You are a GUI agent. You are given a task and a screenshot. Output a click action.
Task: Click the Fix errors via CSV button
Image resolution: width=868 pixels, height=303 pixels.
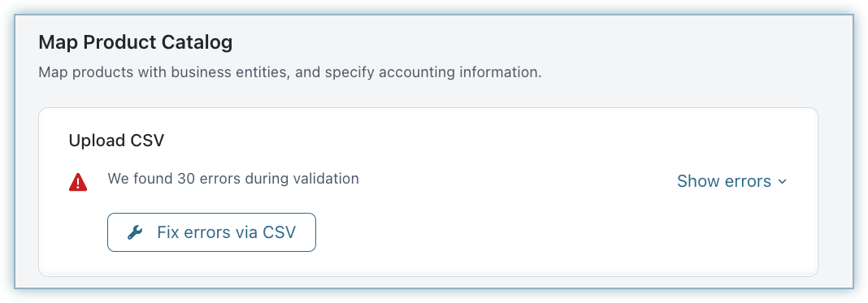(x=211, y=232)
